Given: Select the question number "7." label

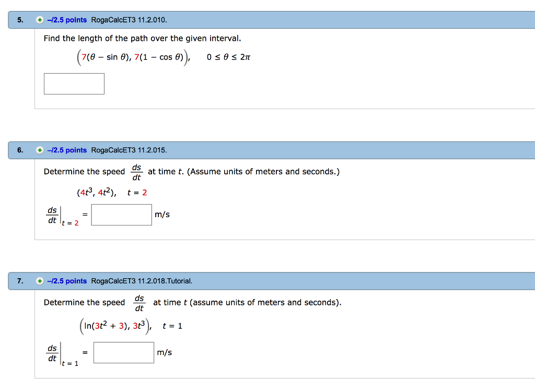Looking at the screenshot, I should point(19,281).
